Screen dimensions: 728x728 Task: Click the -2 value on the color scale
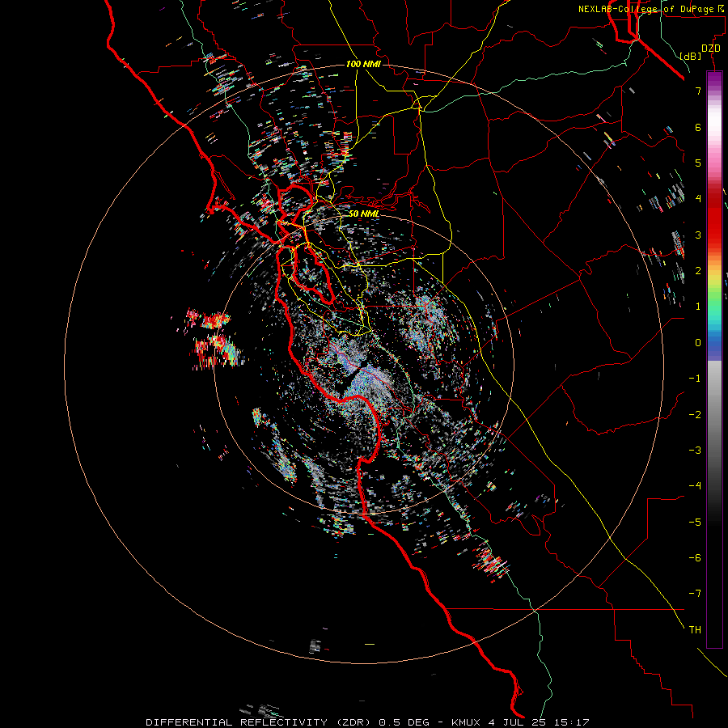pos(695,415)
